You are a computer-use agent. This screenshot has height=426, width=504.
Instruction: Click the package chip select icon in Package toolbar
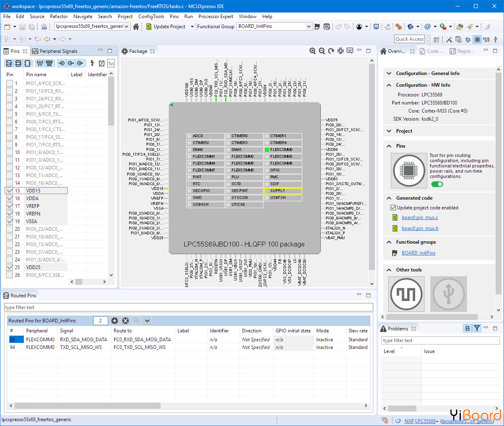(341, 51)
